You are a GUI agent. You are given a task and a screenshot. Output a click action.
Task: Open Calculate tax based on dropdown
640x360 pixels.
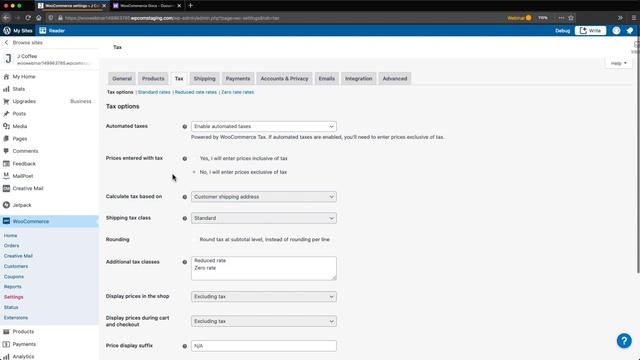tap(264, 197)
